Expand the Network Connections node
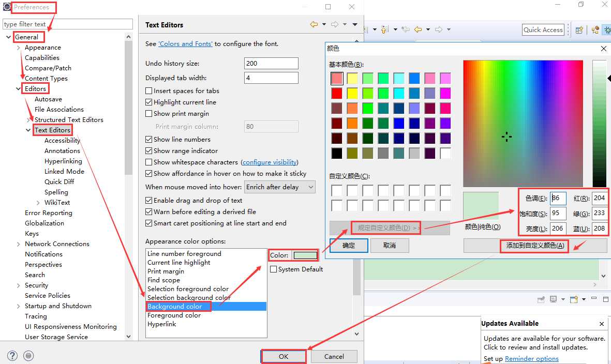The height and width of the screenshot is (364, 611). 18,244
